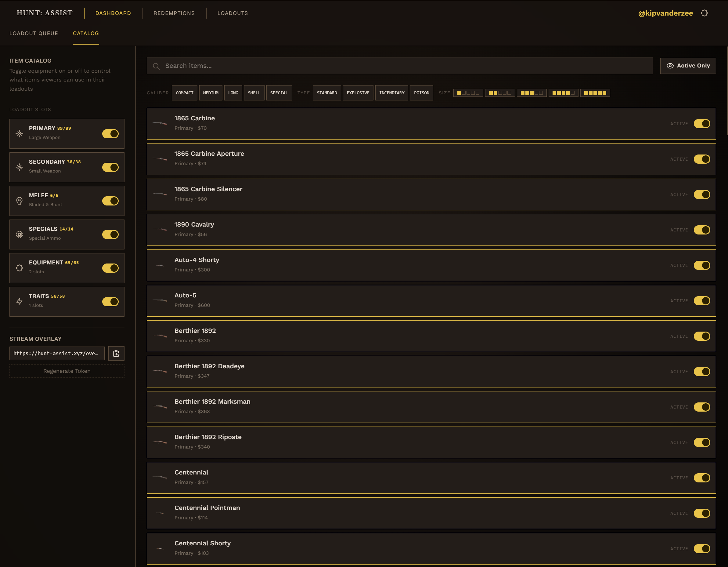
Task: Toggle the Traits loadout slot
Action: 110,301
